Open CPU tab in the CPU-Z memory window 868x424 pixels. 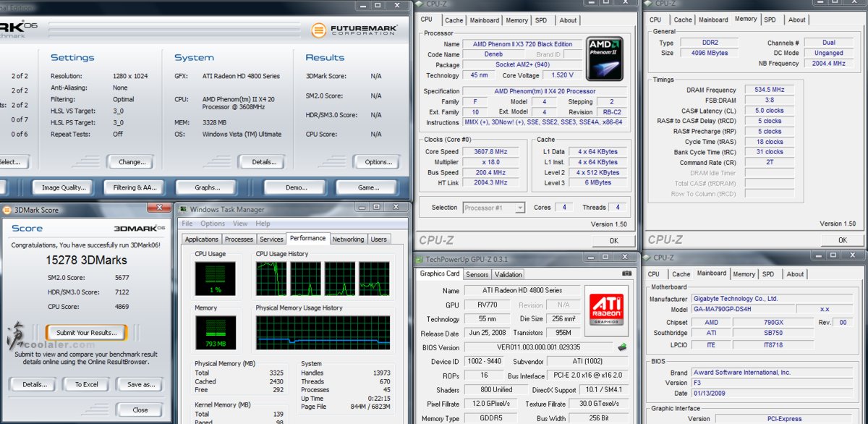click(x=655, y=20)
